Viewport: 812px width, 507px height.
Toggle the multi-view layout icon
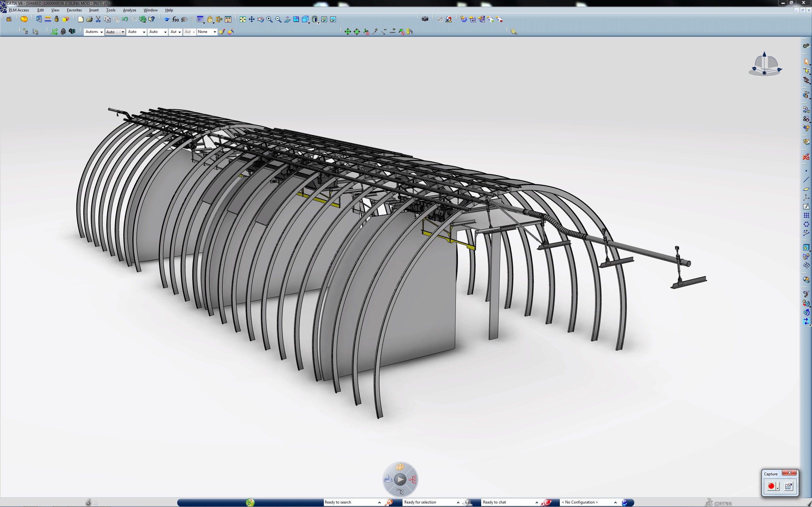[296, 19]
